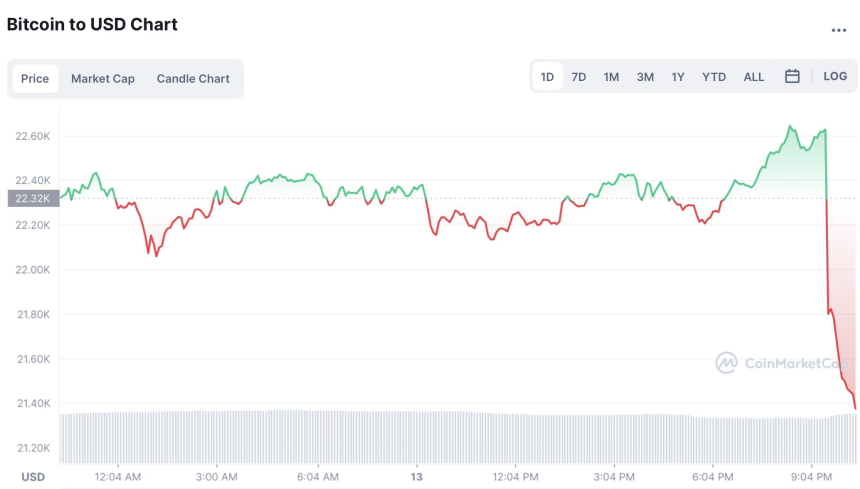Switch to the Market Cap tab
Viewport: 860px width, 489px height.
pyautogui.click(x=102, y=79)
